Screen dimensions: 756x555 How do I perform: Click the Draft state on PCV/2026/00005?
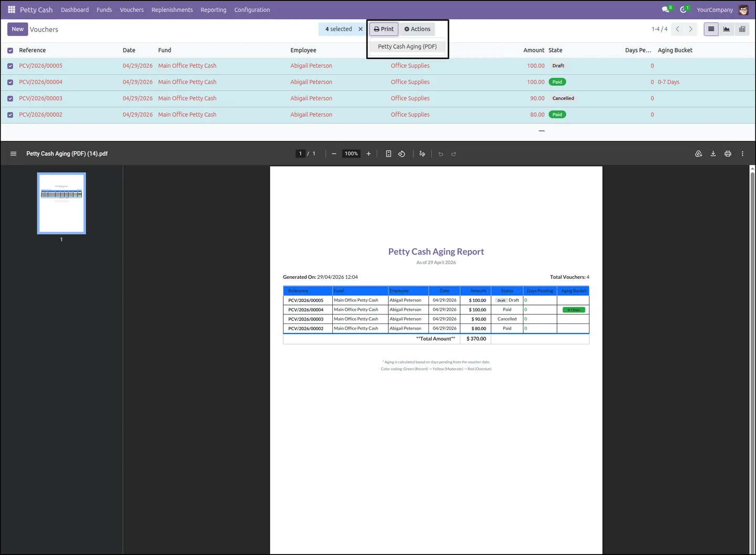558,66
